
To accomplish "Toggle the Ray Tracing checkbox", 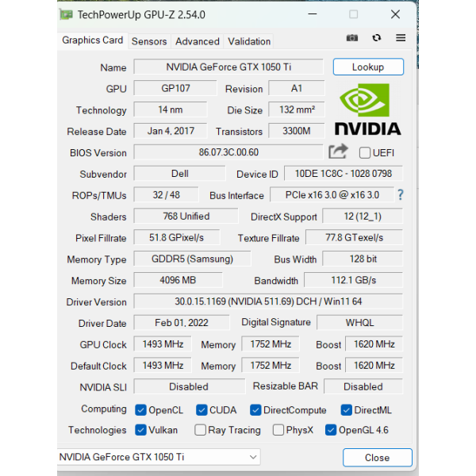I will coord(200,430).
